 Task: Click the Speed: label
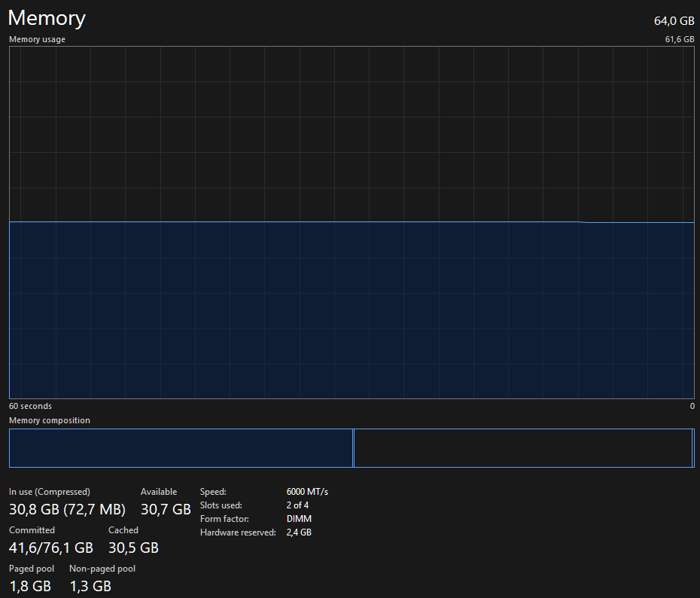[213, 492]
